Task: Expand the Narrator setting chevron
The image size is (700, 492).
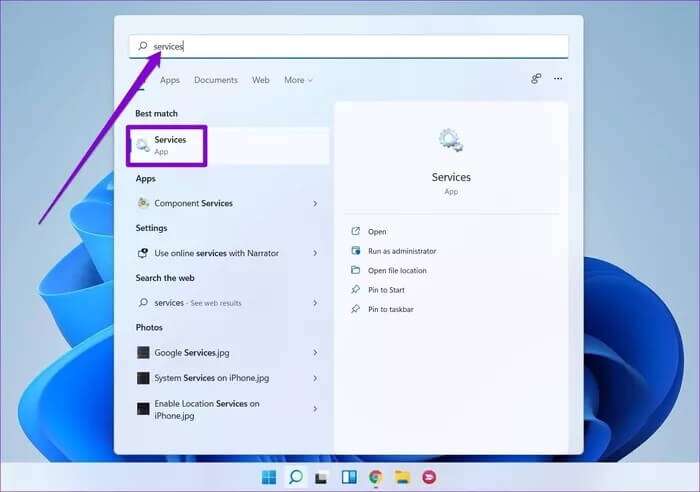Action: click(x=315, y=253)
